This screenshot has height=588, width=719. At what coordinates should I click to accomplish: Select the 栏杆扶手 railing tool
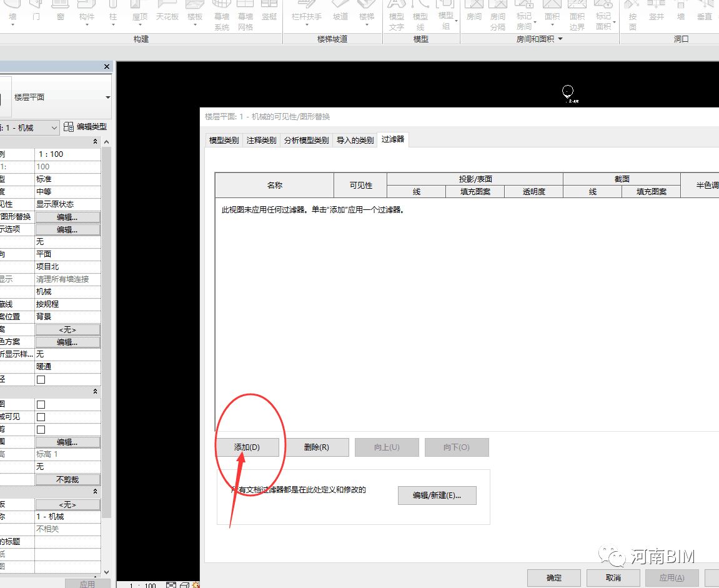(x=306, y=14)
